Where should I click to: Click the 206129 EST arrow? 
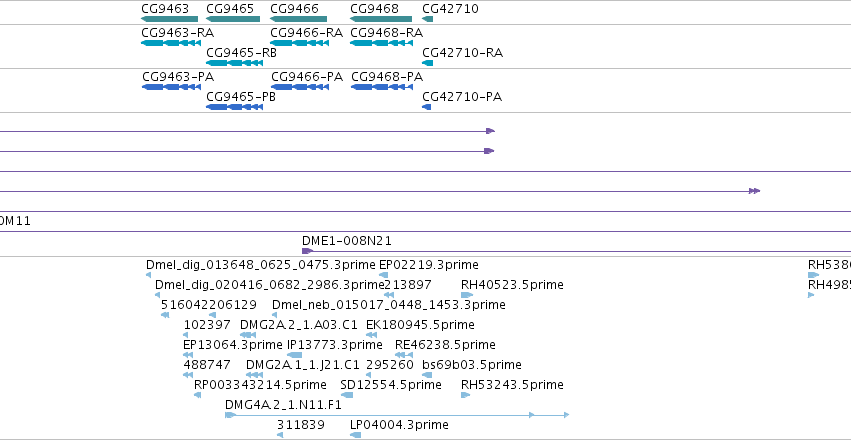point(212,315)
